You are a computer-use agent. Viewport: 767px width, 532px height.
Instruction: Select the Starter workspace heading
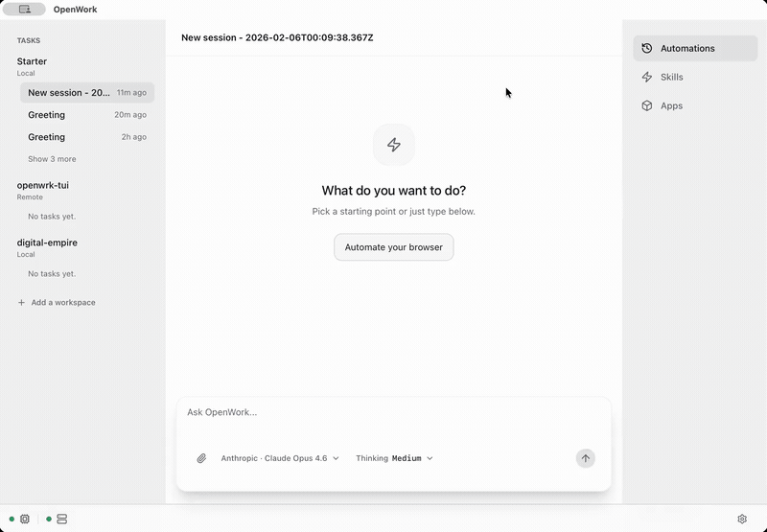point(32,61)
